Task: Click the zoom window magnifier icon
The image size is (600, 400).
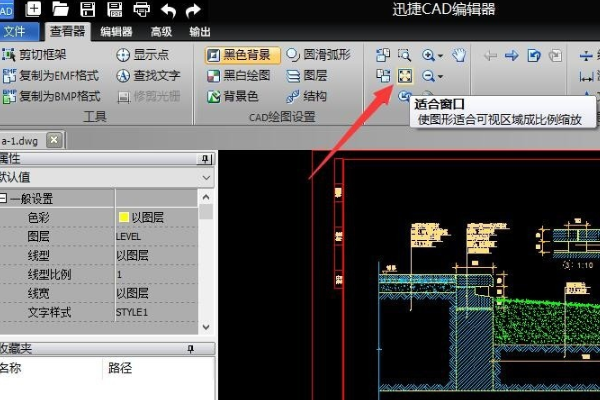Action: 404,56
